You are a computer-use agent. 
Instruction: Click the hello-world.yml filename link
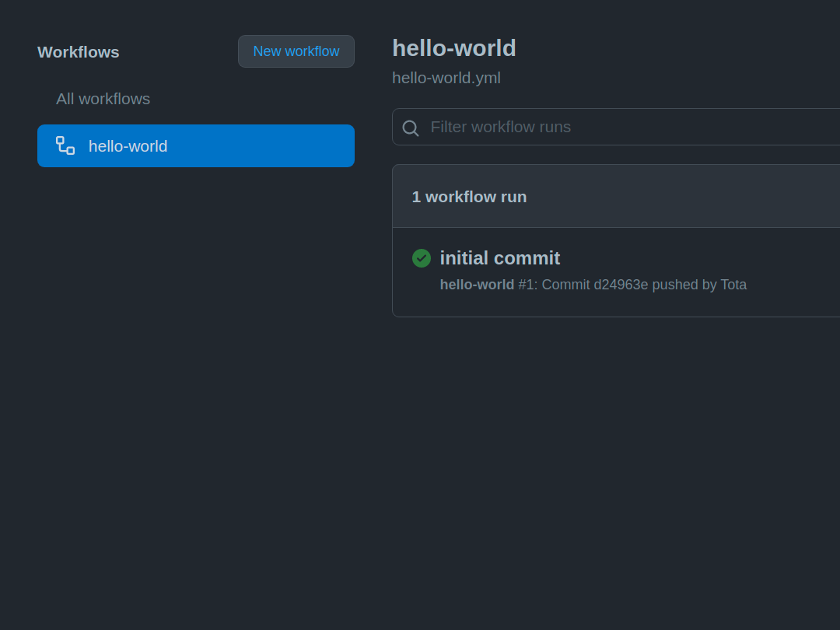(446, 78)
